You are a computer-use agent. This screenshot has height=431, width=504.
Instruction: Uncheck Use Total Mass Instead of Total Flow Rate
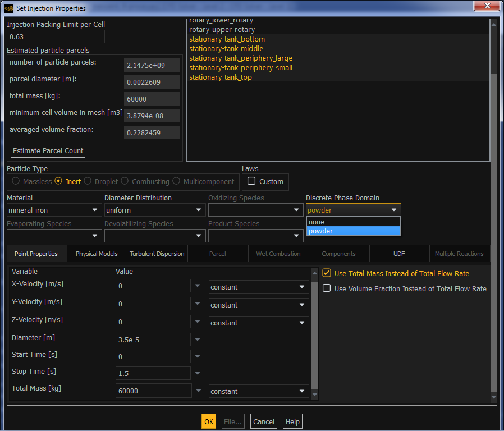point(327,273)
